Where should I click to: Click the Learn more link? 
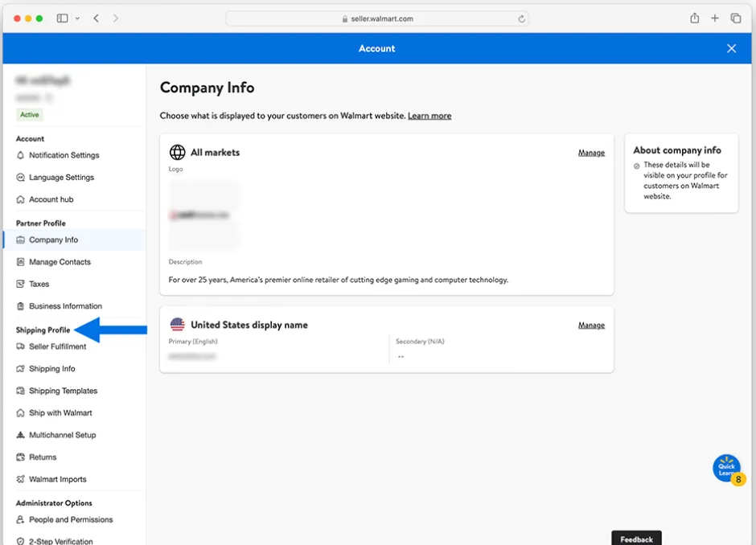429,116
